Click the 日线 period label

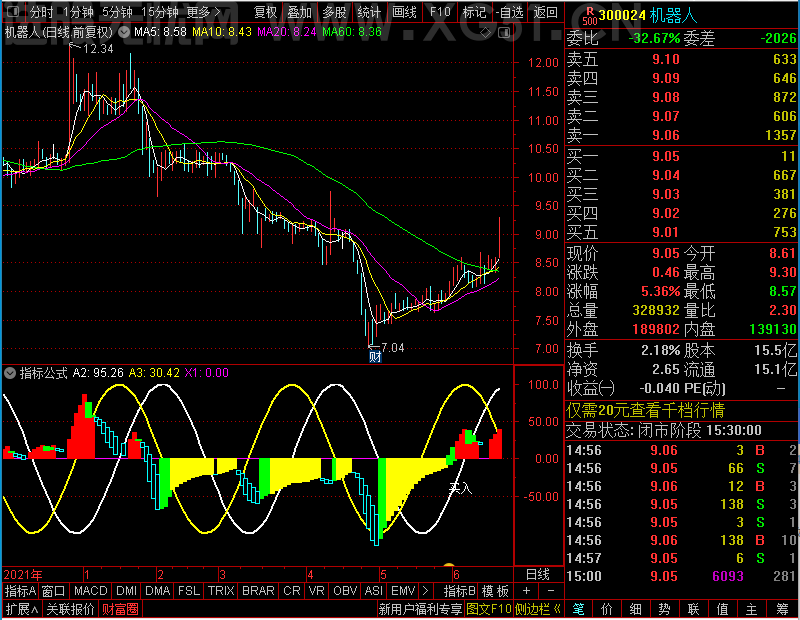(538, 575)
